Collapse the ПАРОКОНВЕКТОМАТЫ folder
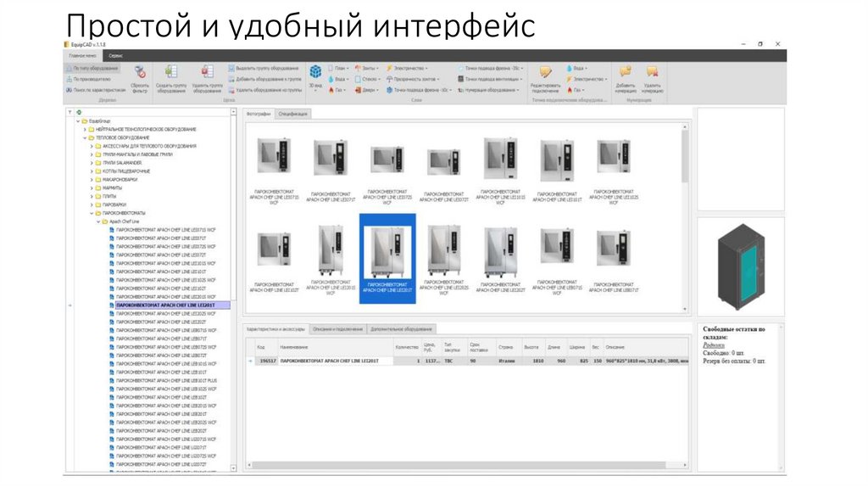868x487 pixels. click(x=92, y=213)
